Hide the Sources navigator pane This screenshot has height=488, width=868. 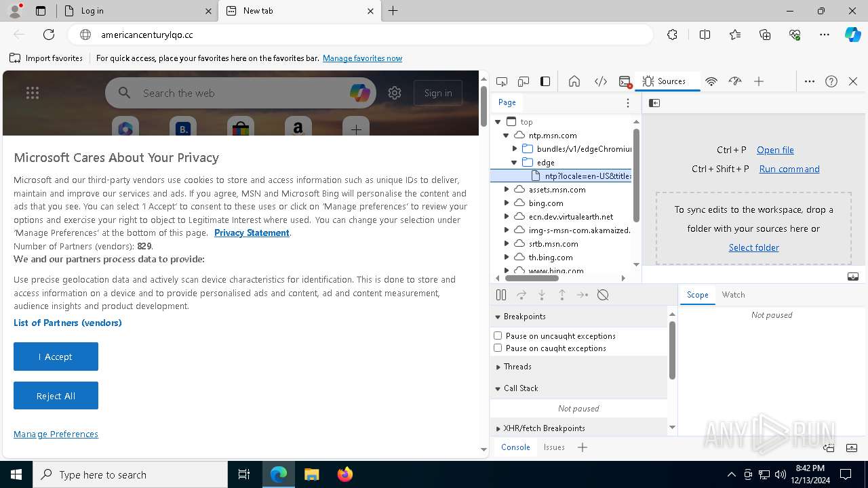click(654, 103)
